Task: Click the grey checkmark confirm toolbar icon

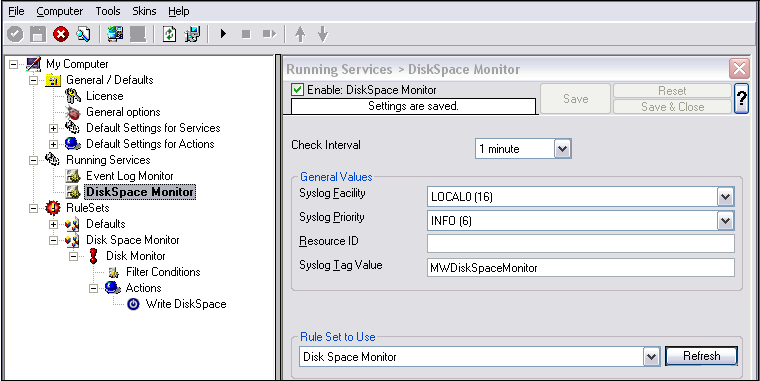Action: 15,34
